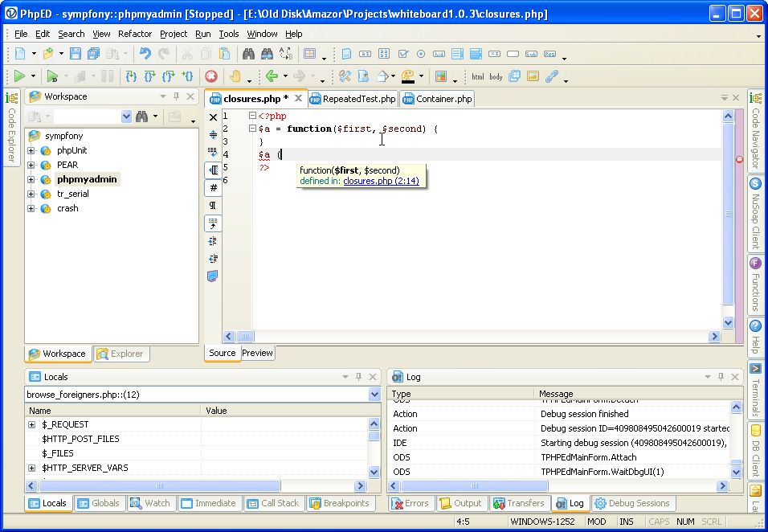Expand the $HTTP_SERVER_VARS variable
This screenshot has width=768, height=532.
click(32, 469)
